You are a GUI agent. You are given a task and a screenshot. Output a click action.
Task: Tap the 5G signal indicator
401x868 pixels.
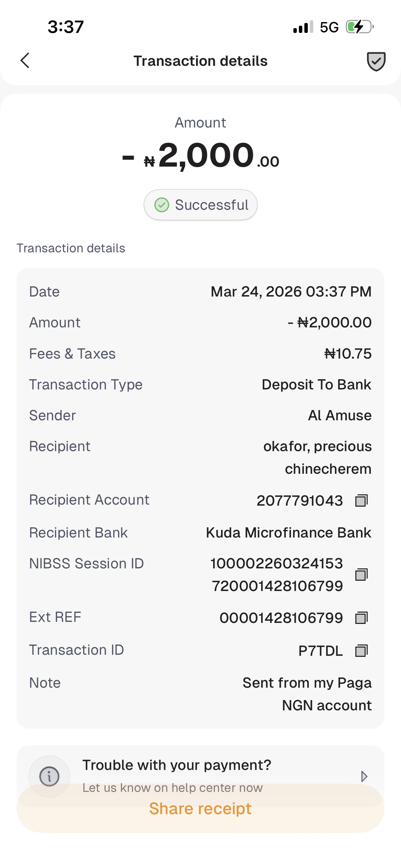click(x=329, y=27)
